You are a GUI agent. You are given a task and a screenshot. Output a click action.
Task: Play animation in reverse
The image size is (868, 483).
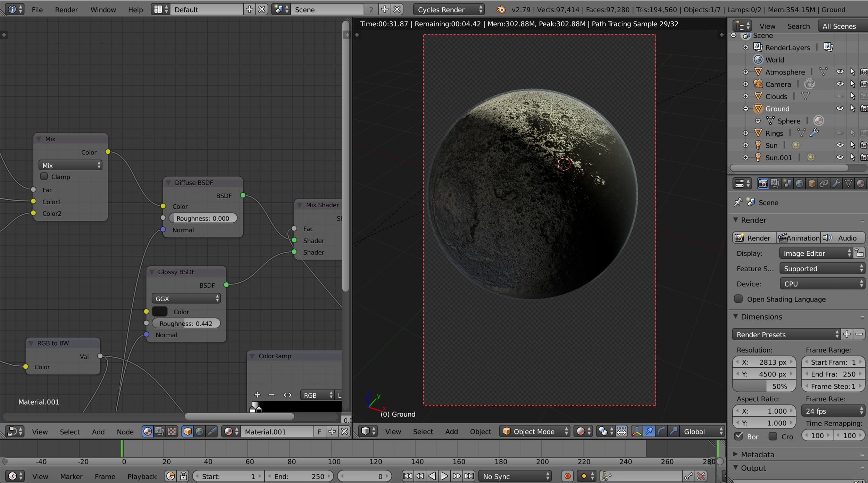click(x=432, y=476)
